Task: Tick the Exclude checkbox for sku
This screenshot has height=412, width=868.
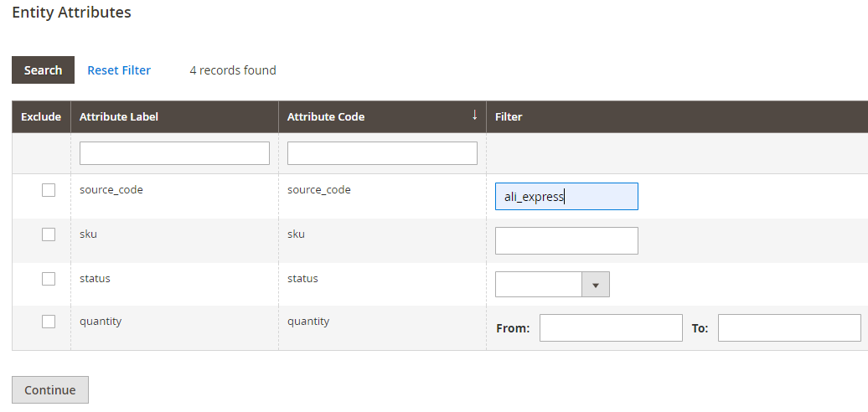Action: (x=49, y=234)
